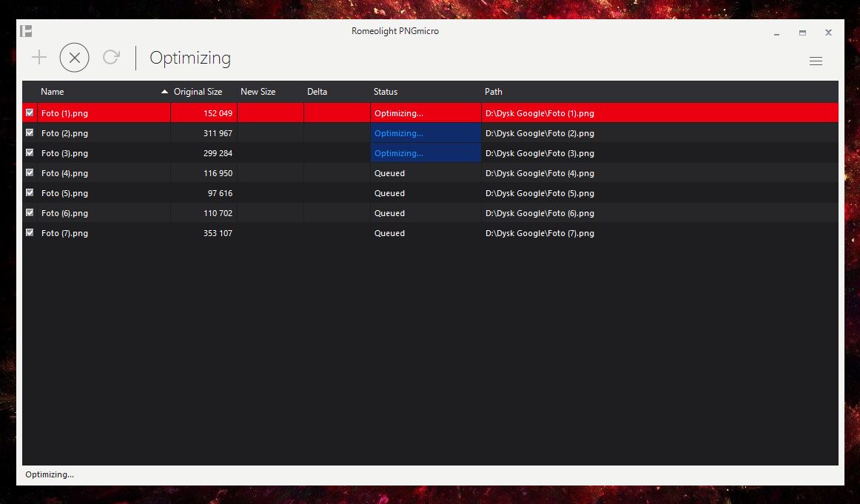Click blue Optimizing... status of Foto (2).png

[399, 133]
